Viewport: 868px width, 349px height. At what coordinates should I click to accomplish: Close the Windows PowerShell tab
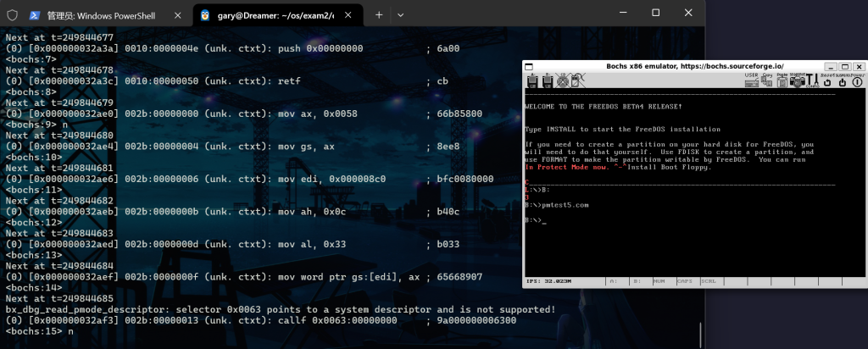pos(177,15)
